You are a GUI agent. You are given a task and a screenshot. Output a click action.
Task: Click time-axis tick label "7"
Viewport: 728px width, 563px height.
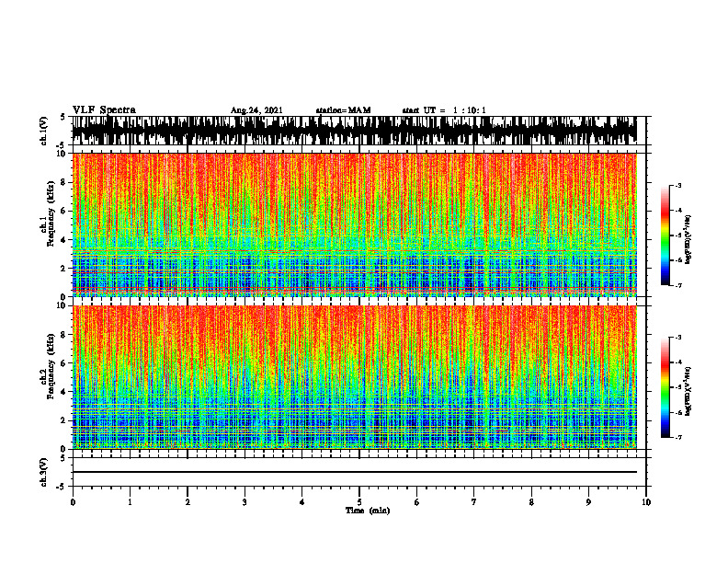point(474,502)
